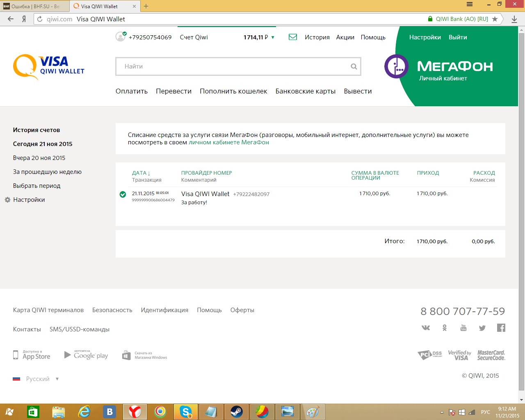This screenshot has height=420, width=525.
Task: Open Steam from the taskbar
Action: coord(236,411)
